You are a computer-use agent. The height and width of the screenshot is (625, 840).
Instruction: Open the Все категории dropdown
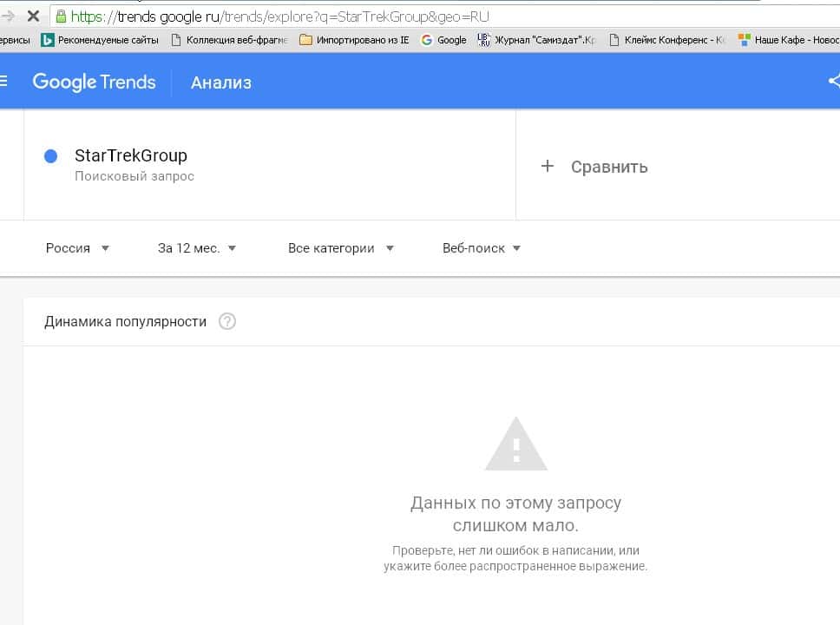(x=340, y=248)
